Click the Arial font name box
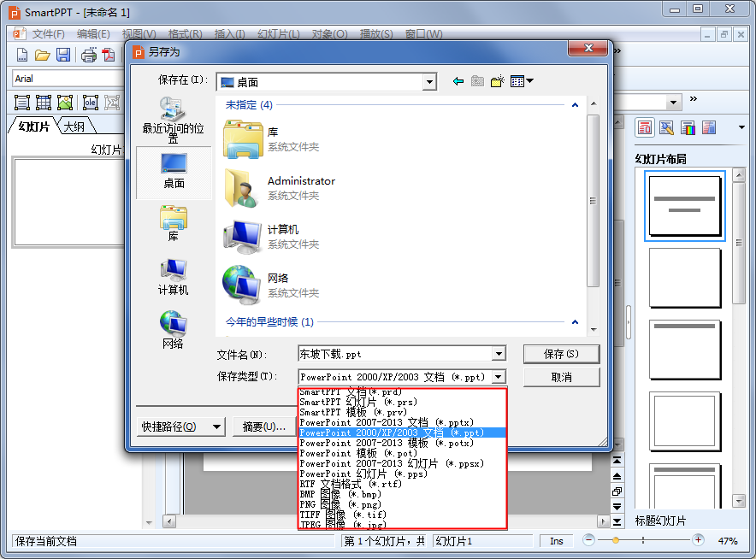This screenshot has width=756, height=559. (x=68, y=79)
